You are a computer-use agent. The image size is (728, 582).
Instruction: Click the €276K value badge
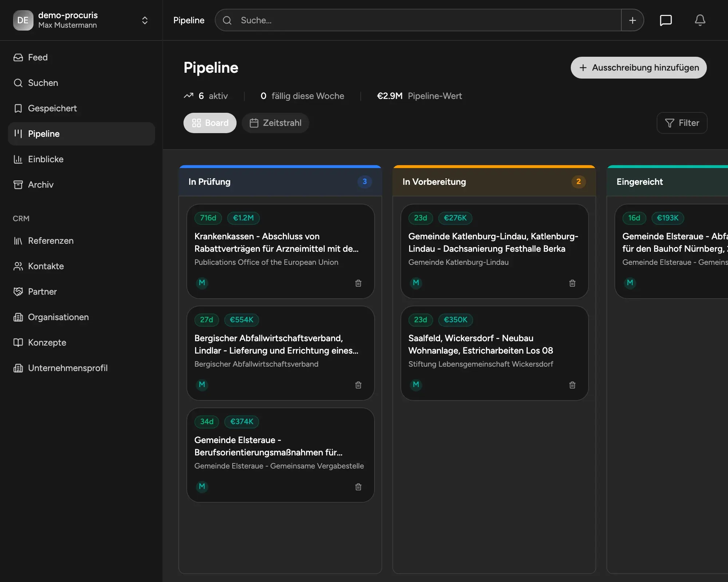(x=455, y=218)
